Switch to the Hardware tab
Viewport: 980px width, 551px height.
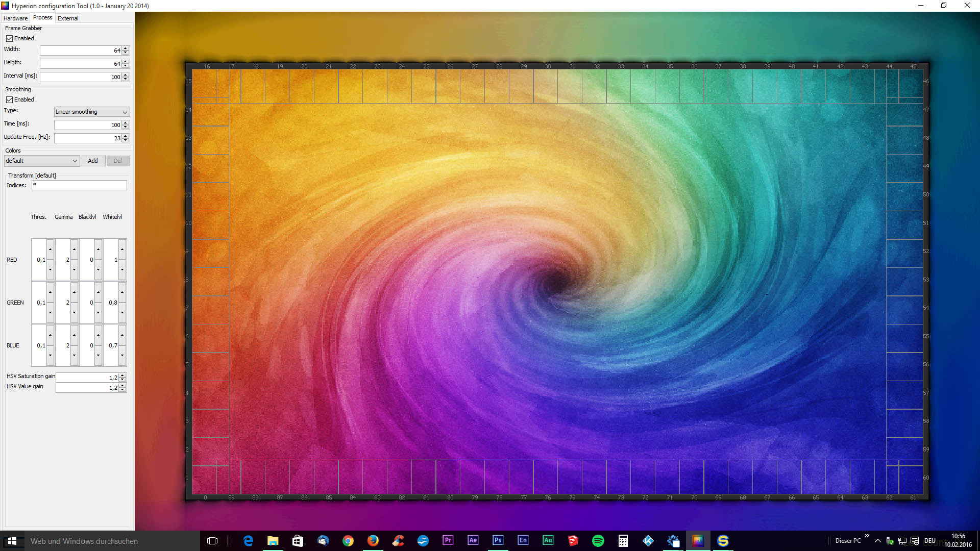point(15,18)
